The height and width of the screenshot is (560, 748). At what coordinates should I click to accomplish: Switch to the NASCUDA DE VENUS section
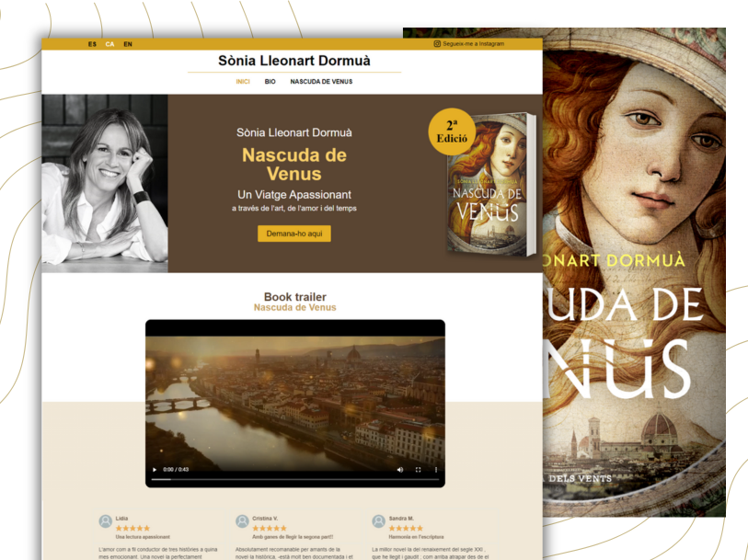click(319, 81)
